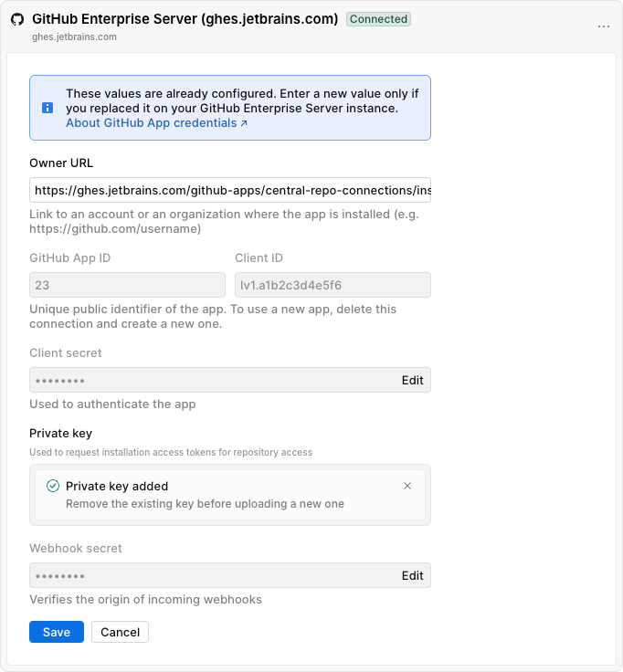Image resolution: width=623 pixels, height=672 pixels.
Task: Click the ghes.jetbrains.com subtitle text
Action: point(74,37)
